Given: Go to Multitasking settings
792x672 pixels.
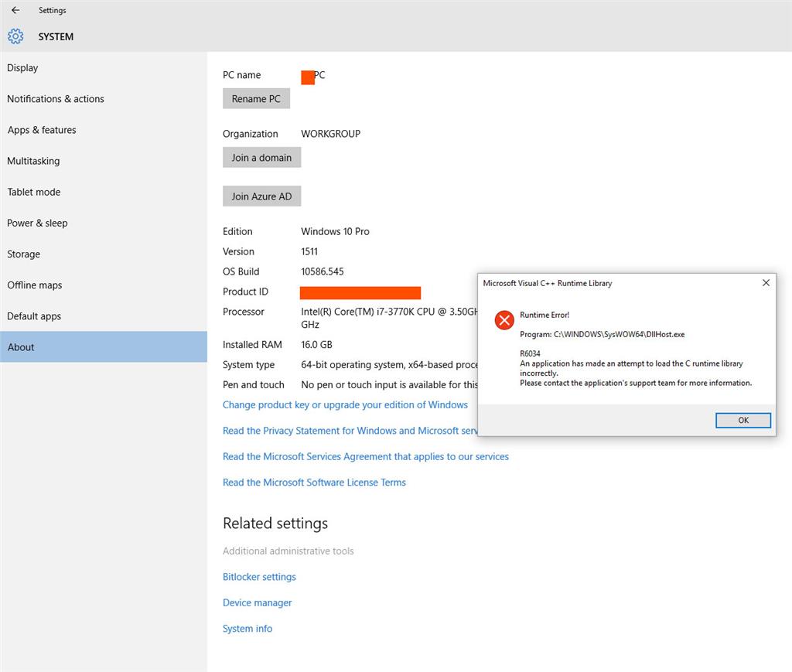Looking at the screenshot, I should (104, 161).
